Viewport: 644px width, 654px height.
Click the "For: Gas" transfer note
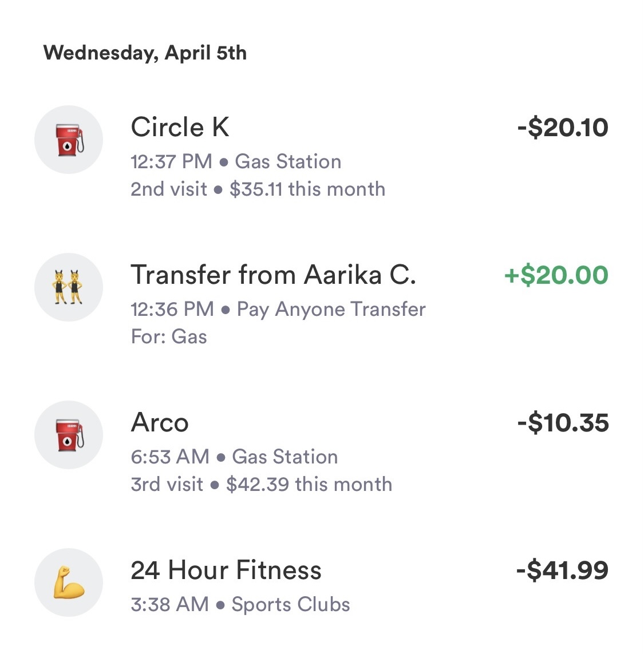[169, 336]
